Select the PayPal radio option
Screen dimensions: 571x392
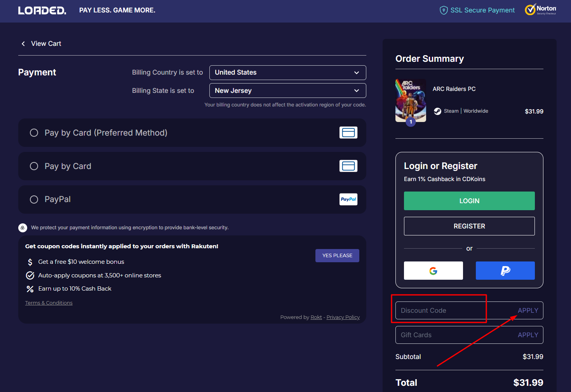point(34,199)
